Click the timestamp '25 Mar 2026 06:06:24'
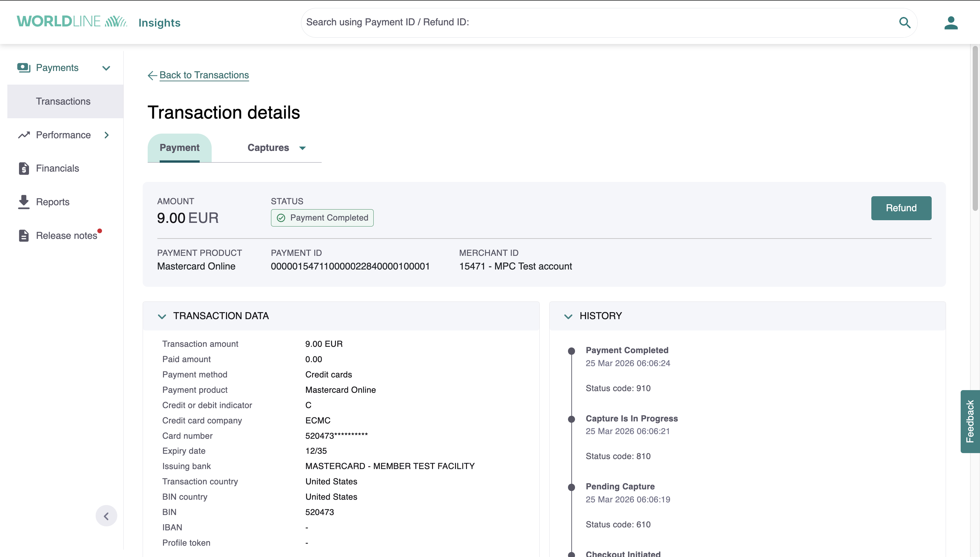980x557 pixels. (x=628, y=363)
